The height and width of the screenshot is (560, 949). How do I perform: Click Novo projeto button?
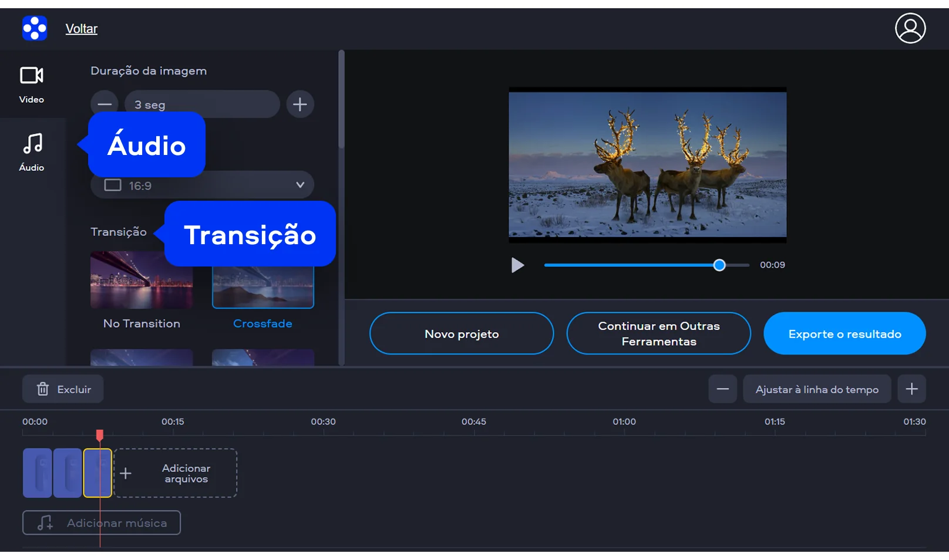pyautogui.click(x=462, y=333)
